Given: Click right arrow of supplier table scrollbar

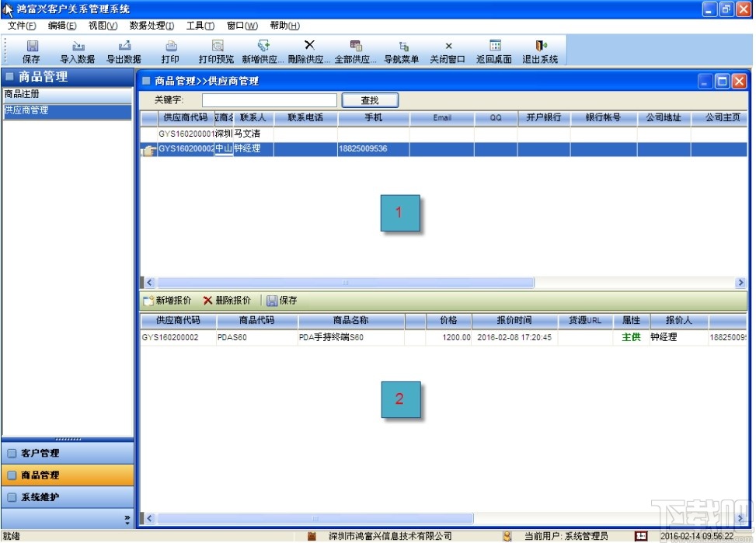Looking at the screenshot, I should 741,283.
